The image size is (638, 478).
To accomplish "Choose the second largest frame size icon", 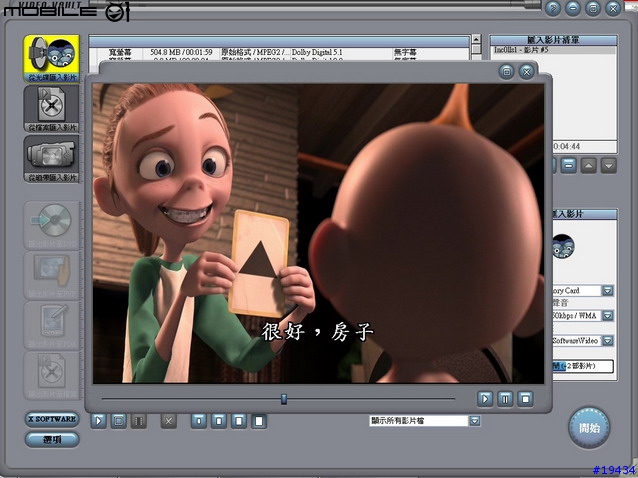I will tap(239, 421).
